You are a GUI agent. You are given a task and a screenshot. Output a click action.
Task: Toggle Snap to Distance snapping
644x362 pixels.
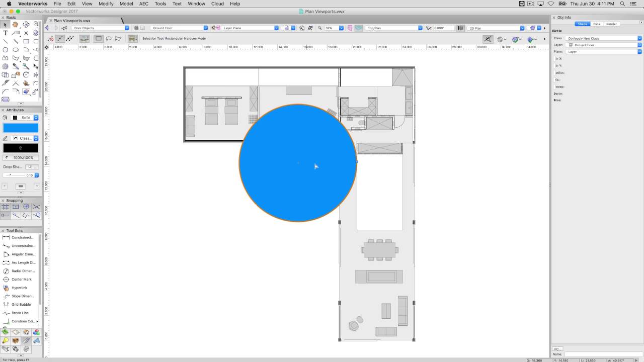click(x=16, y=215)
